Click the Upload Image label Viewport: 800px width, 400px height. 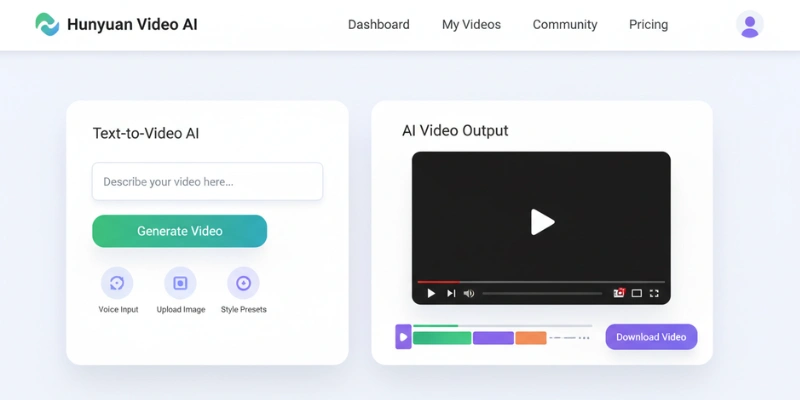pos(181,310)
